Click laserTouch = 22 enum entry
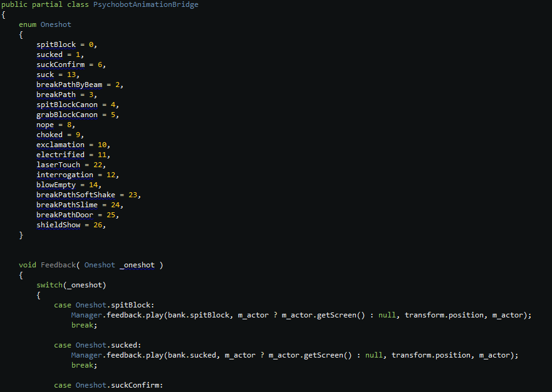 click(x=71, y=165)
